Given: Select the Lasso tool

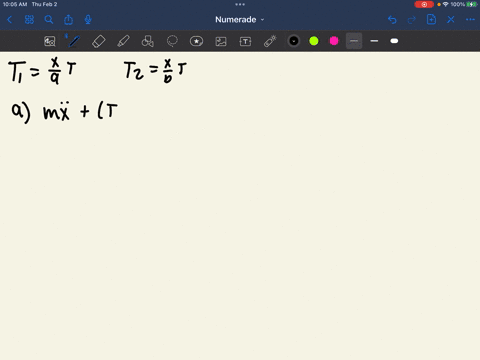Looking at the screenshot, I should (172, 41).
